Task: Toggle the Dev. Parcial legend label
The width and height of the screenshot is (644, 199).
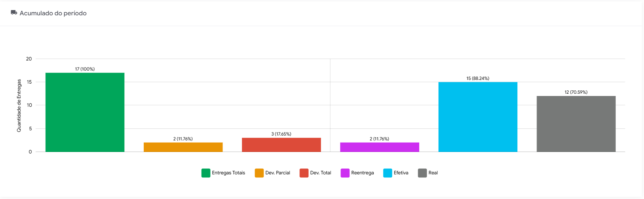Action: (278, 173)
